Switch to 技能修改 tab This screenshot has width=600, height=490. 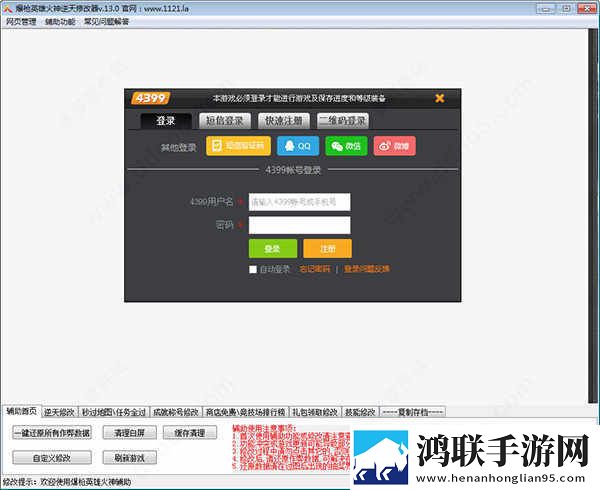(x=360, y=412)
